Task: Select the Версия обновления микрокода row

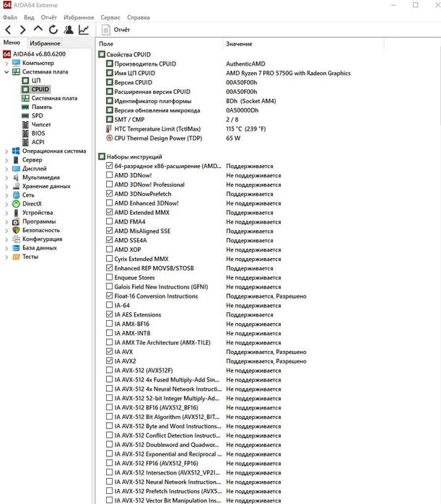Action: tap(182, 110)
